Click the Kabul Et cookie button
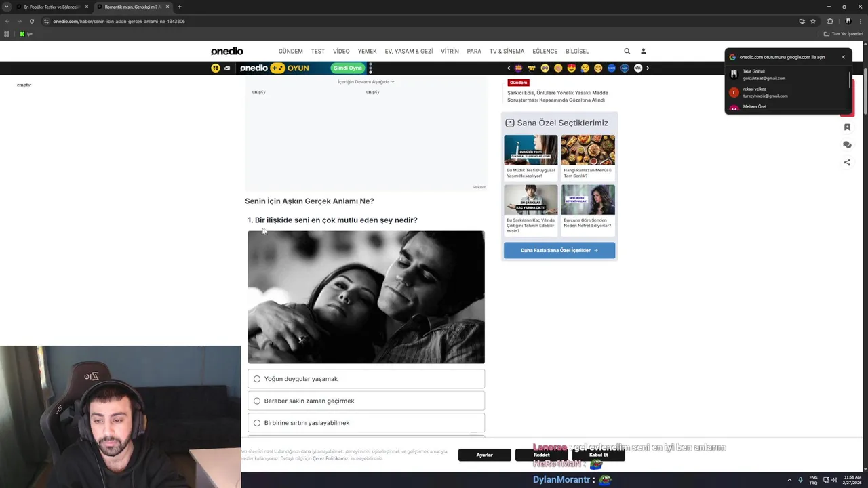 599,455
